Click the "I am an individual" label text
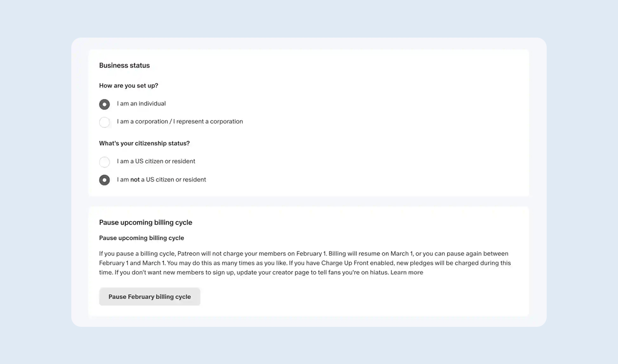618x364 pixels. tap(141, 104)
